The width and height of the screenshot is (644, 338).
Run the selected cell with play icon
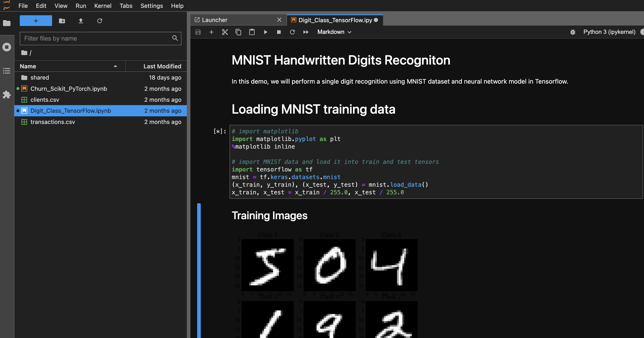(x=265, y=32)
